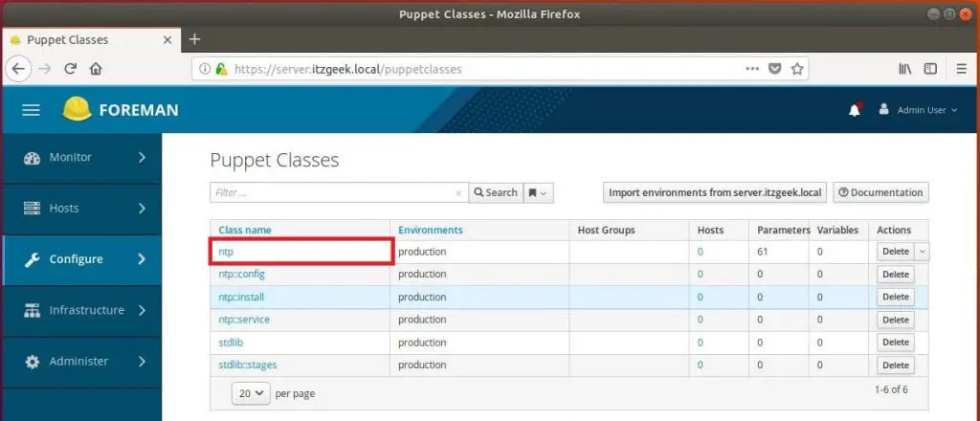Open the Foreman hamburger menu

tap(32, 111)
